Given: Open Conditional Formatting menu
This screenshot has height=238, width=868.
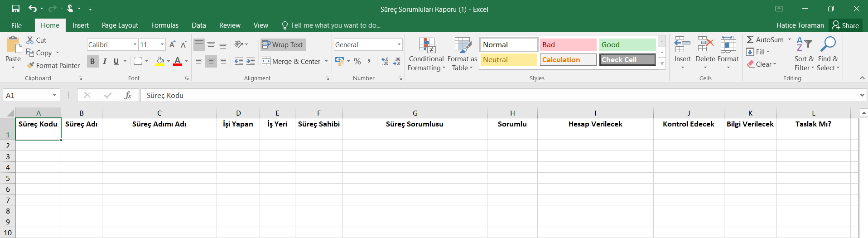Looking at the screenshot, I should click(426, 54).
